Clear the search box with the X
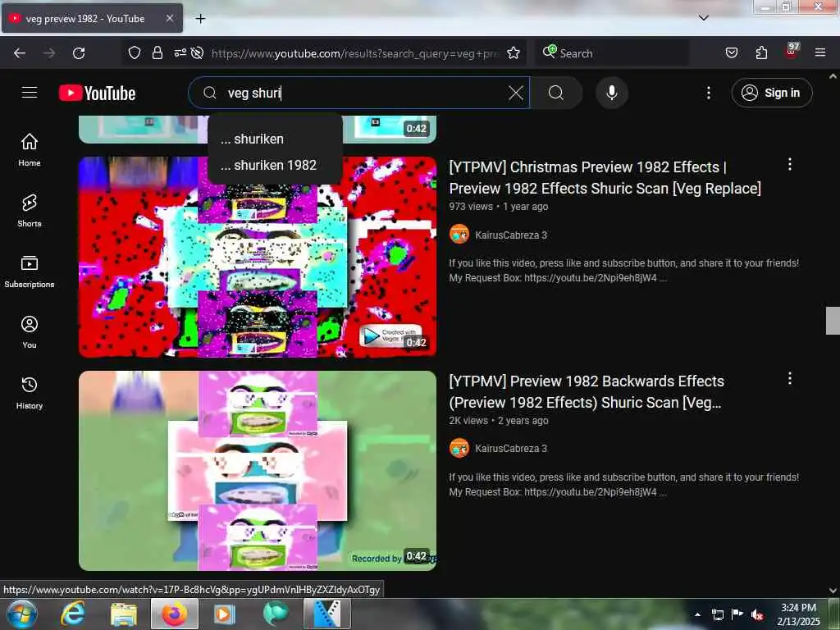Viewport: 840px width, 630px height. tap(515, 93)
